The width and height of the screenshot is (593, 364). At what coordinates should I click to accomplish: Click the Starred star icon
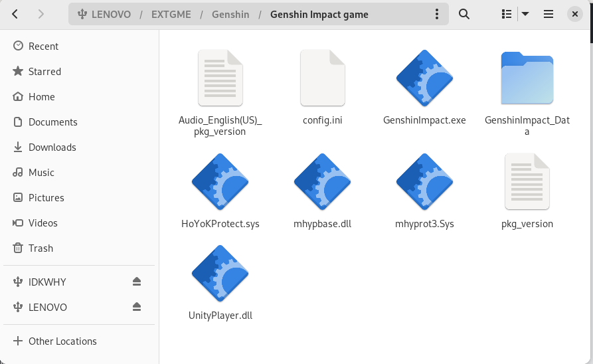click(x=18, y=71)
